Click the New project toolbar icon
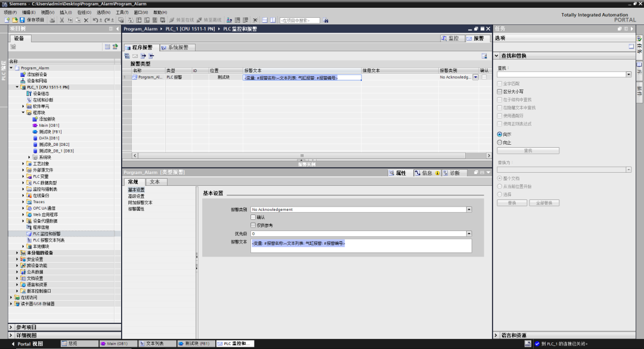This screenshot has width=644, height=349. pyautogui.click(x=7, y=20)
